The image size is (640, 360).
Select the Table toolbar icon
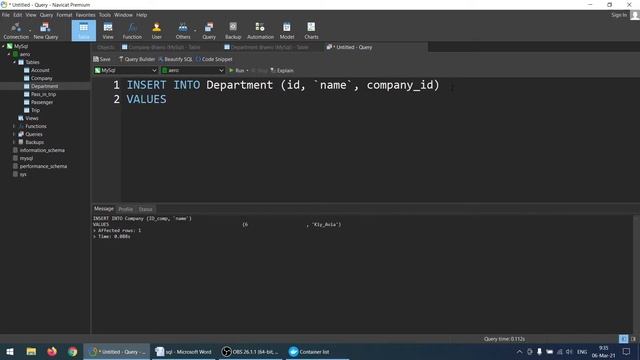[x=84, y=31]
